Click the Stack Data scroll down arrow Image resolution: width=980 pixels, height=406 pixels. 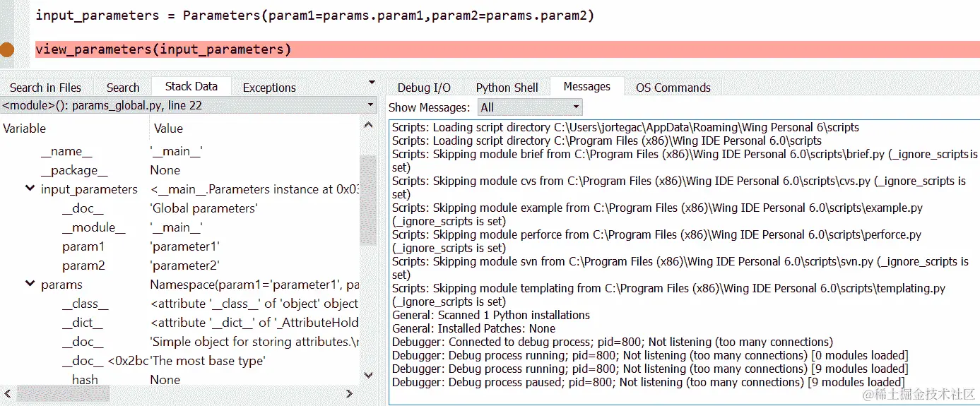368,374
